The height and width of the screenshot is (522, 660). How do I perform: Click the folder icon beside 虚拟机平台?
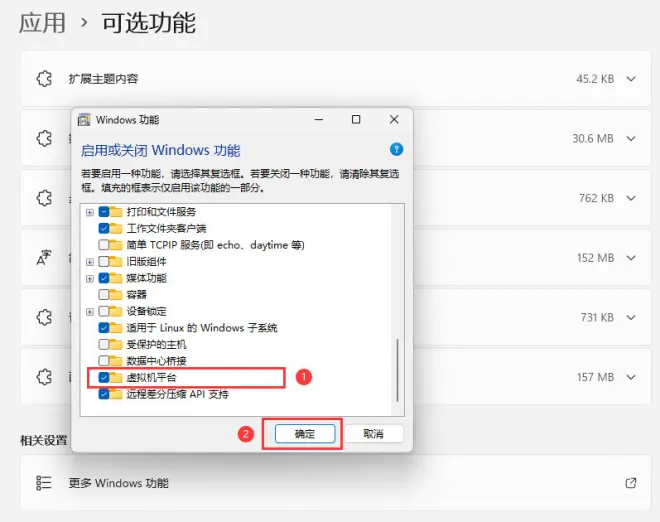tap(116, 377)
